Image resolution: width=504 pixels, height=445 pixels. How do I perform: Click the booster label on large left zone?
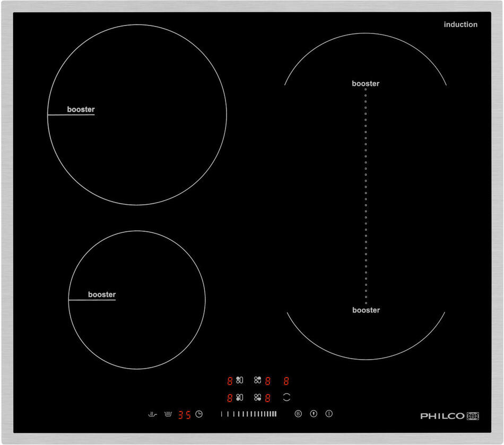click(x=81, y=109)
